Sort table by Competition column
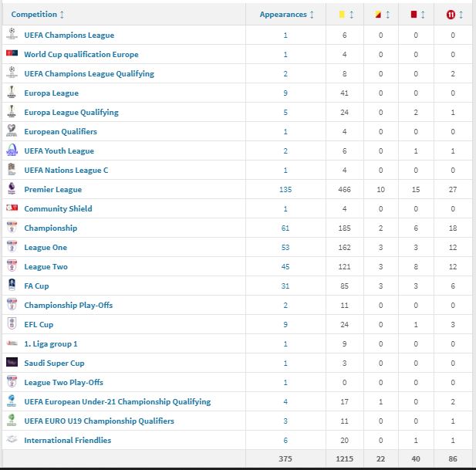Screen dimensions: 476x470 pos(62,15)
